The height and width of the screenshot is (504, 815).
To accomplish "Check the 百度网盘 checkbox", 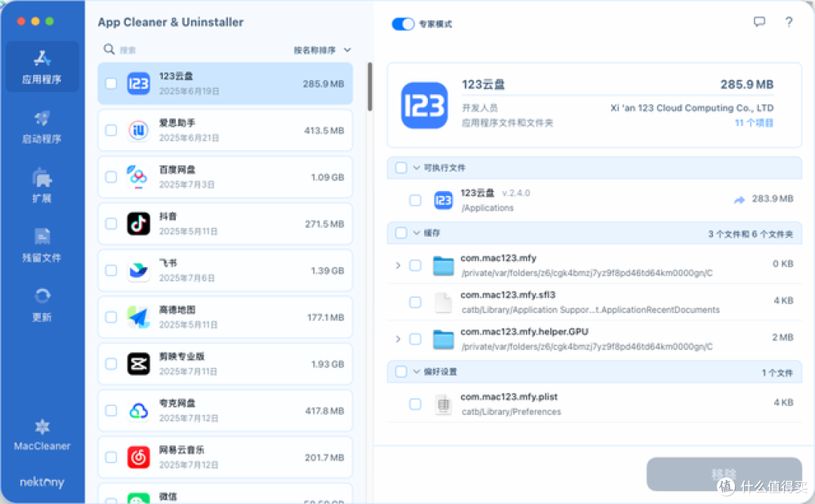I will (111, 177).
